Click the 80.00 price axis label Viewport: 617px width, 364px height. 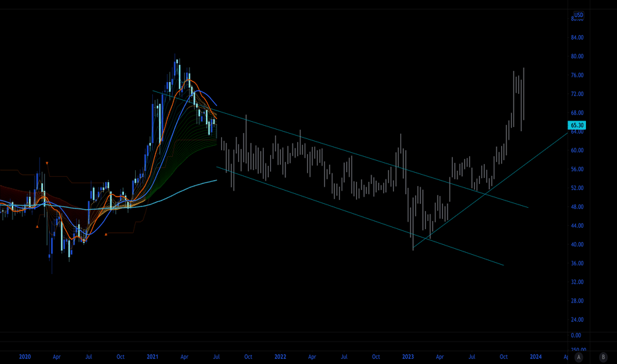pos(577,56)
